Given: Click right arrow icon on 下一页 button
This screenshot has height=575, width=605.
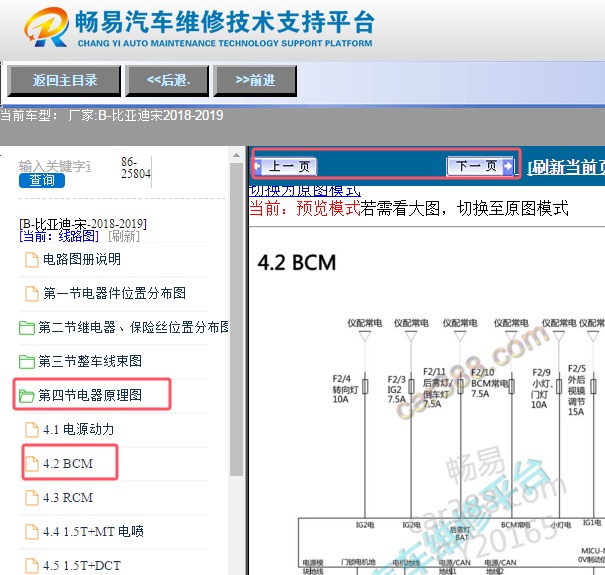Looking at the screenshot, I should pyautogui.click(x=509, y=166).
